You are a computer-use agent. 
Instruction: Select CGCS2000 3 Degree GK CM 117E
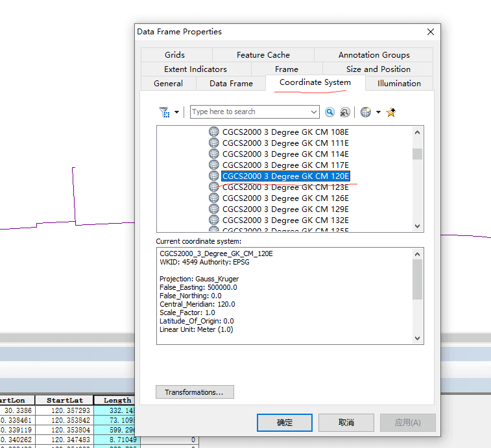285,165
